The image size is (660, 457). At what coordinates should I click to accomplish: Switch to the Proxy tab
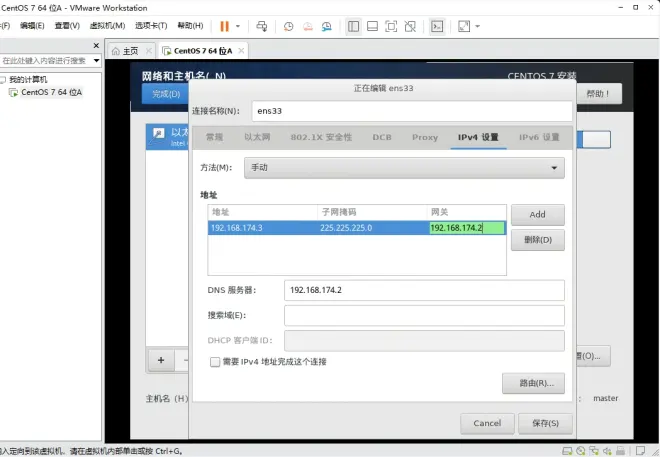pos(425,137)
